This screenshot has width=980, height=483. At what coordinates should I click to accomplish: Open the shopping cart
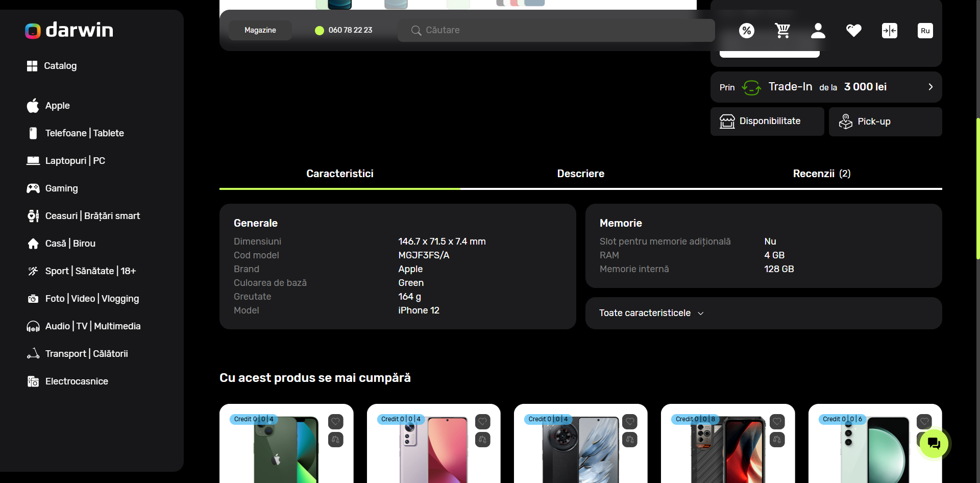[x=782, y=31]
